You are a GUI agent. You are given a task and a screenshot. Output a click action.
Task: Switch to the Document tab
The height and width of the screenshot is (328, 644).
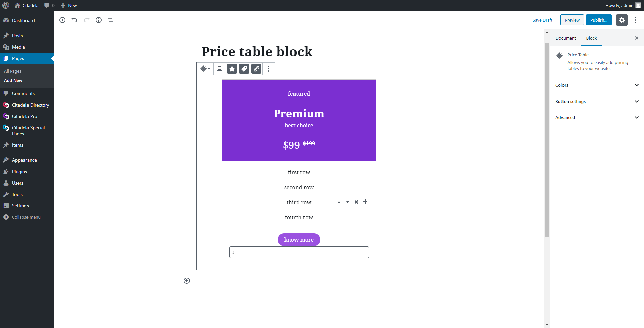point(566,38)
